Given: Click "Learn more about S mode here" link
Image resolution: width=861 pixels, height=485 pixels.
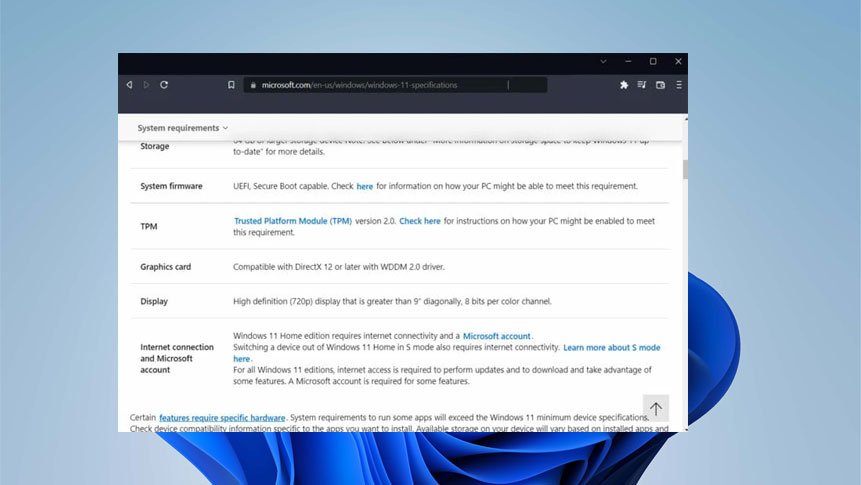Looking at the screenshot, I should coord(611,347).
